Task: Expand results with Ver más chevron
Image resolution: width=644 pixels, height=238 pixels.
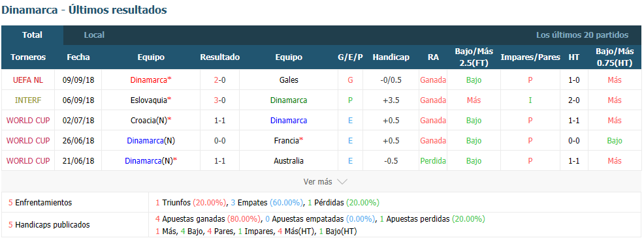Action: (x=326, y=181)
